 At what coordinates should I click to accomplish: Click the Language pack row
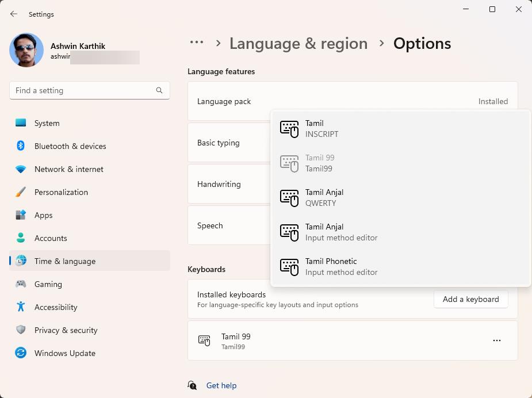click(x=353, y=101)
